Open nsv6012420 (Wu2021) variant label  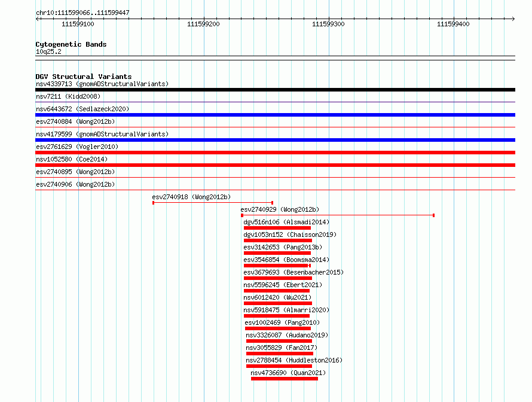pos(277,297)
